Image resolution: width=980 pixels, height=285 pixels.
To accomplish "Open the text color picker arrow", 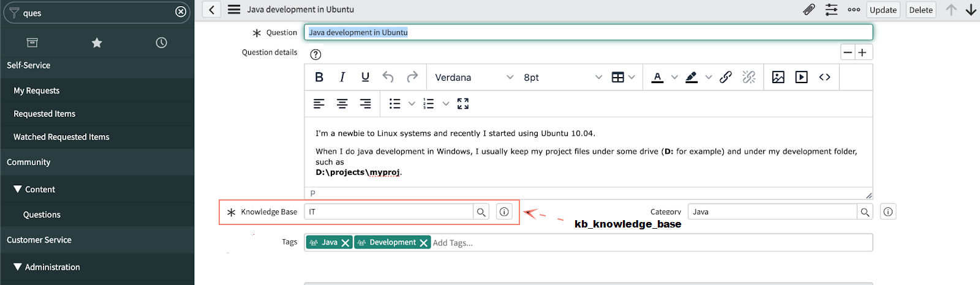I will (x=674, y=78).
